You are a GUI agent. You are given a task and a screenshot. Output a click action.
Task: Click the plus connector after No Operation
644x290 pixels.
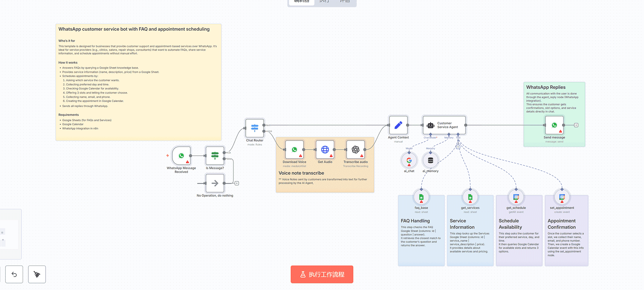click(x=237, y=183)
